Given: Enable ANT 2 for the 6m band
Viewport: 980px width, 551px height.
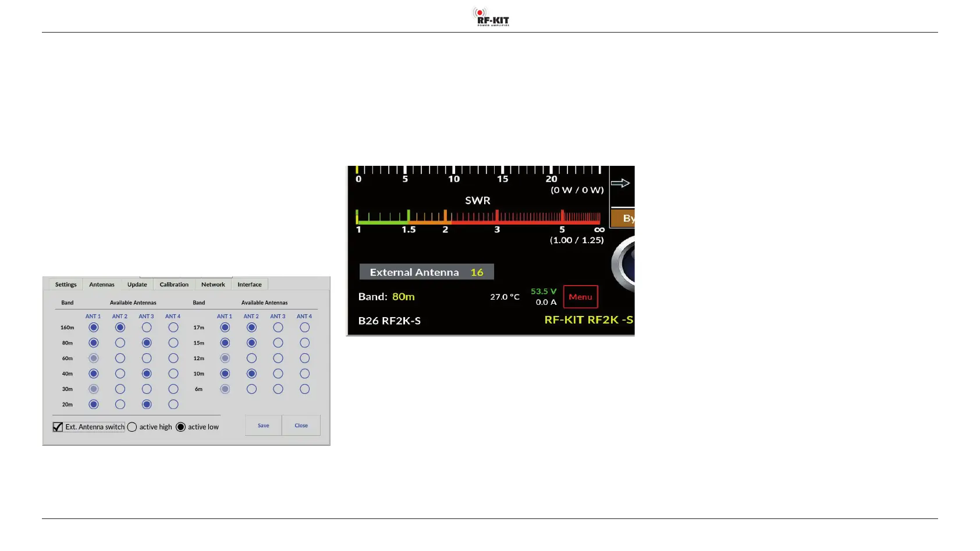Looking at the screenshot, I should [x=252, y=389].
